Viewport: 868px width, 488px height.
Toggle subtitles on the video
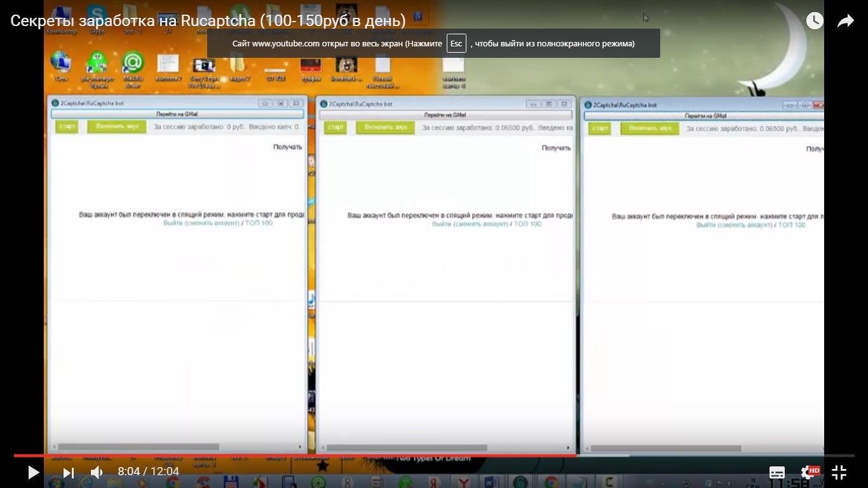point(776,472)
